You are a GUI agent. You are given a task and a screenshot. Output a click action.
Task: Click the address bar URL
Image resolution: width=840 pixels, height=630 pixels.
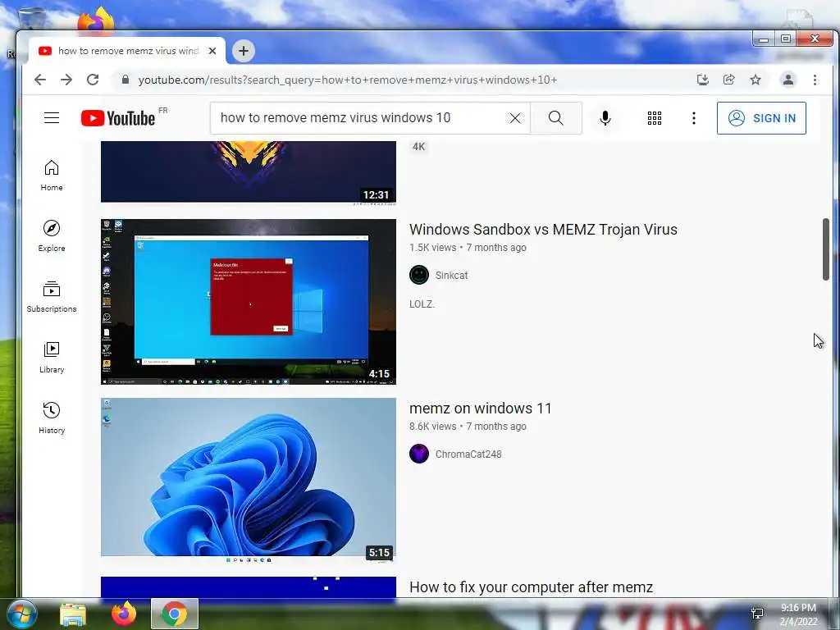point(348,80)
